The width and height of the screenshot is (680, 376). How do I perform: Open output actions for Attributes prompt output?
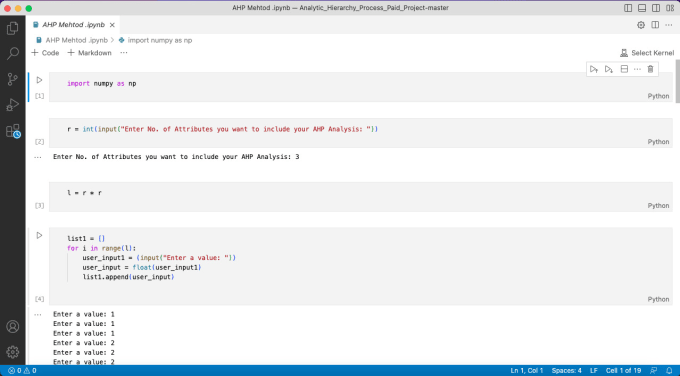38,157
